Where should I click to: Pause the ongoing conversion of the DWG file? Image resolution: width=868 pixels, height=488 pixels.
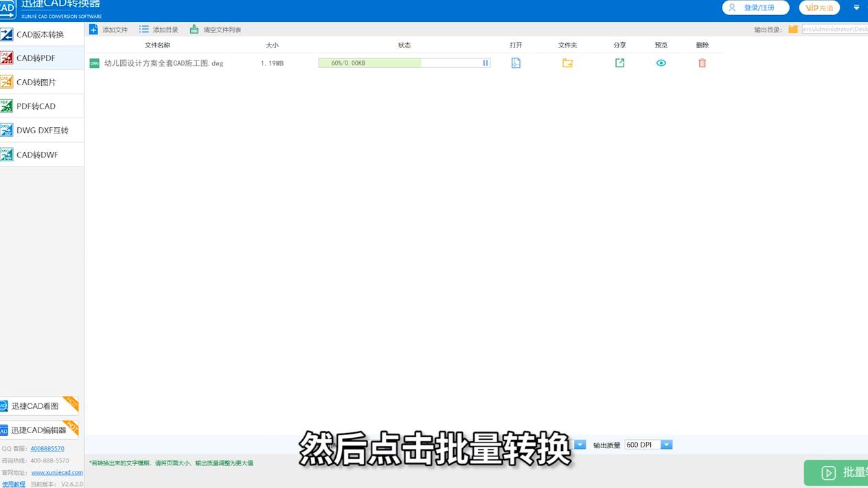pyautogui.click(x=486, y=63)
